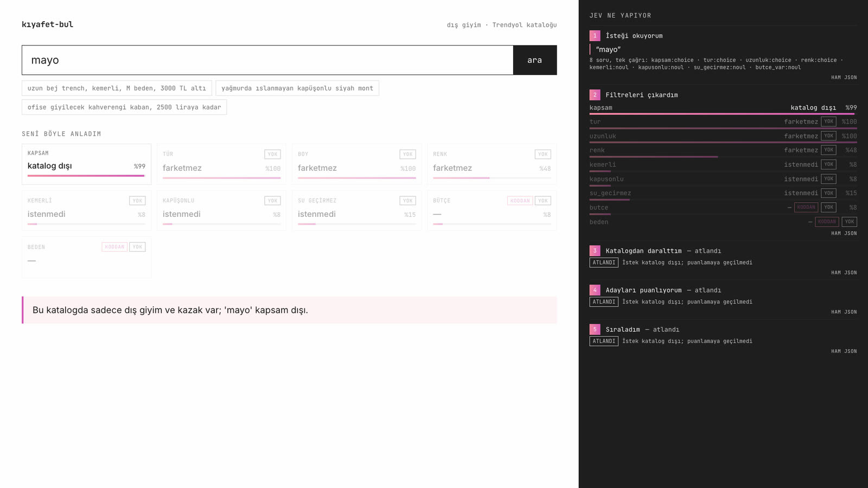Click the KAPSAM card confidence bar
Screen dimensions: 868x488
[86, 176]
